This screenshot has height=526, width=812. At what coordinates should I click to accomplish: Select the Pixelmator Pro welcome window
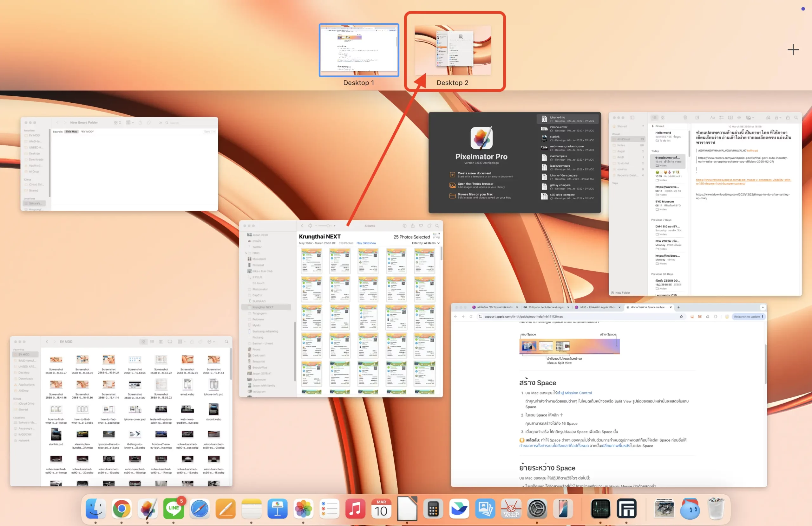click(481, 162)
